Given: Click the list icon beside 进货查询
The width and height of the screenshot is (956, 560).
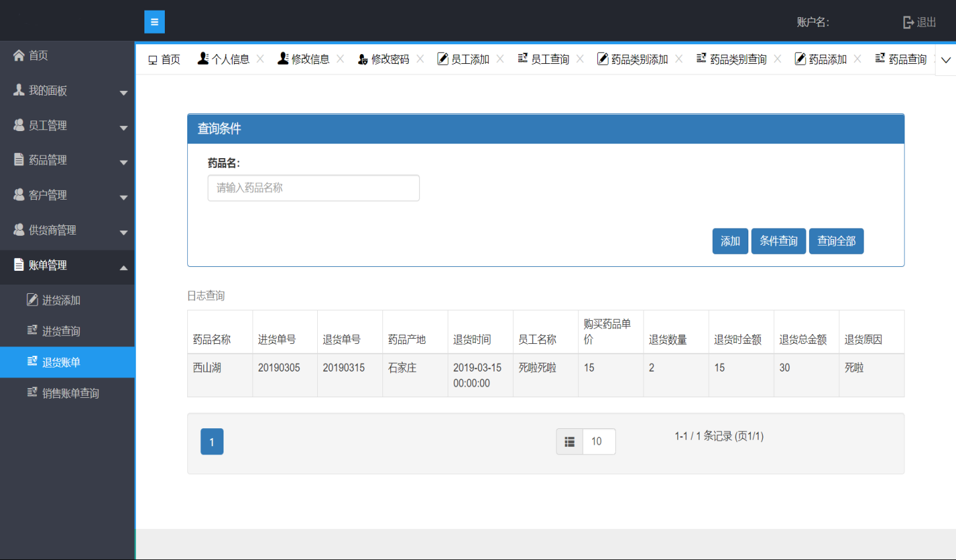Looking at the screenshot, I should tap(32, 330).
